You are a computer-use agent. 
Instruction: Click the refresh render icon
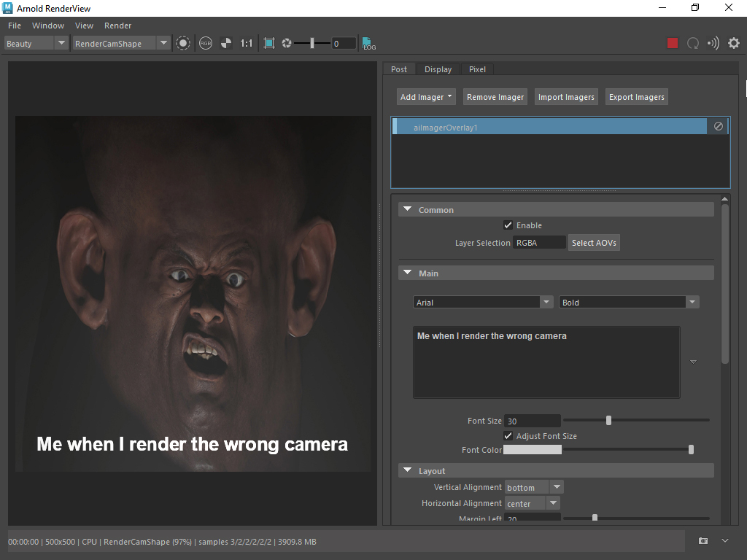693,43
